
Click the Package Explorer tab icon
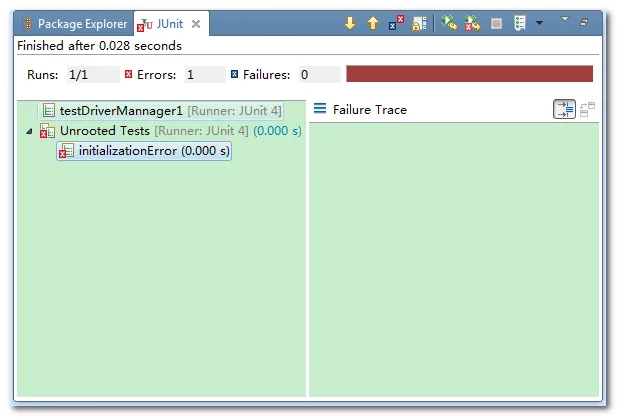[x=28, y=24]
